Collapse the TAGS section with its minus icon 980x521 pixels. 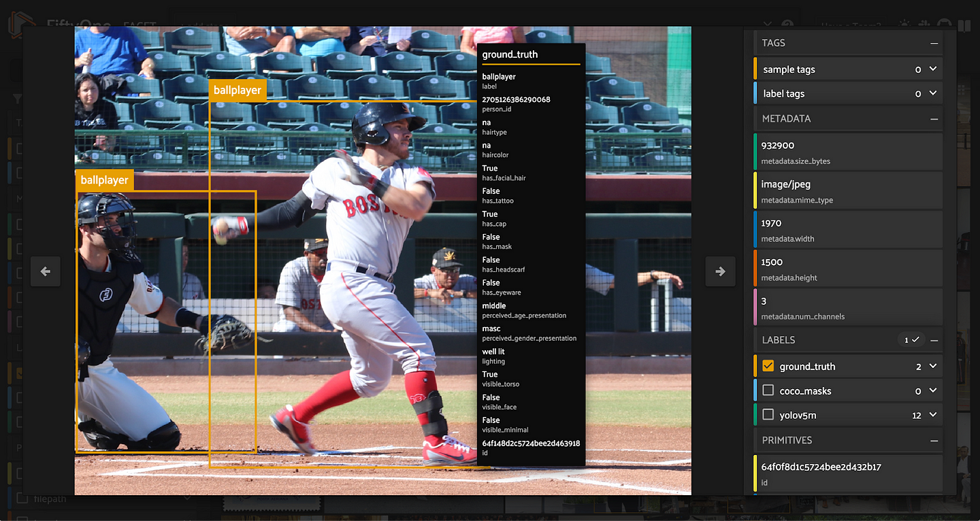[934, 43]
